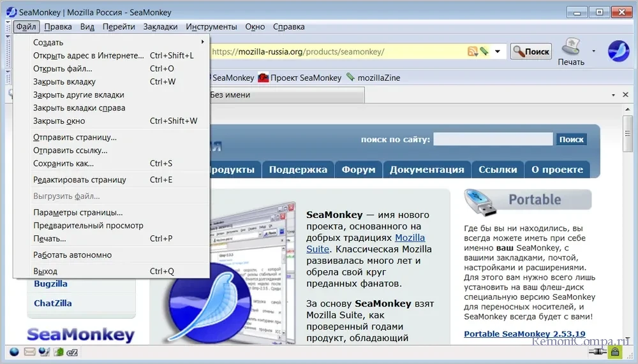Image resolution: width=638 pixels, height=364 pixels.
Task: Open the Вид menu
Action: coord(87,27)
